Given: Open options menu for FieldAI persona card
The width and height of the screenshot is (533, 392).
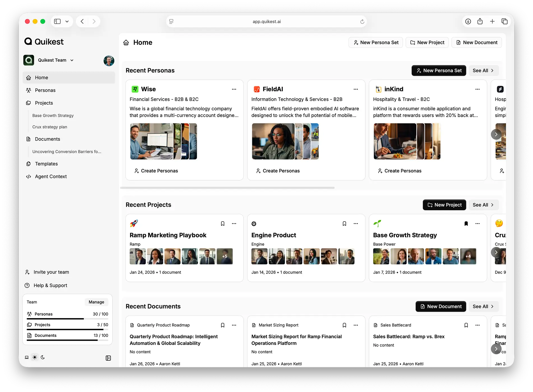Looking at the screenshot, I should coord(356,89).
